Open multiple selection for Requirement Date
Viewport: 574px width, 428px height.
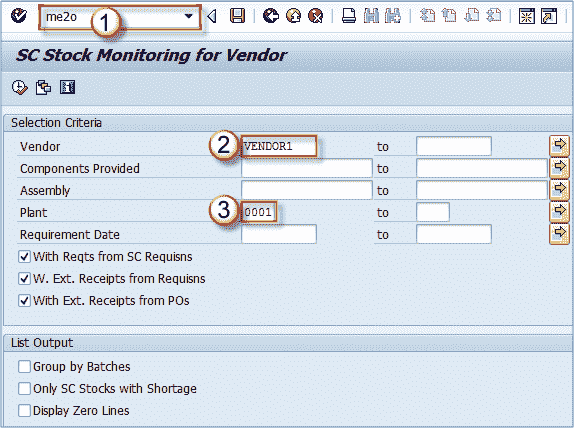[x=559, y=234]
